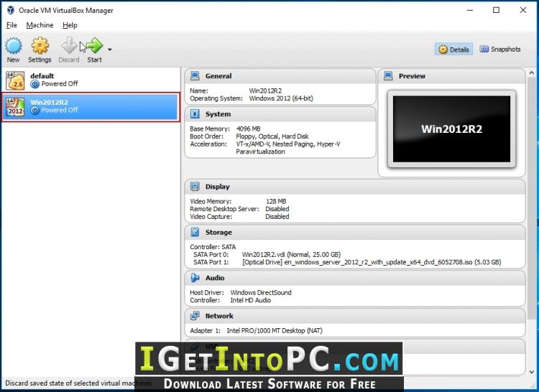The image size is (539, 392).
Task: Click the scroll-down arrow of details scrollbar
Action: click(531, 372)
